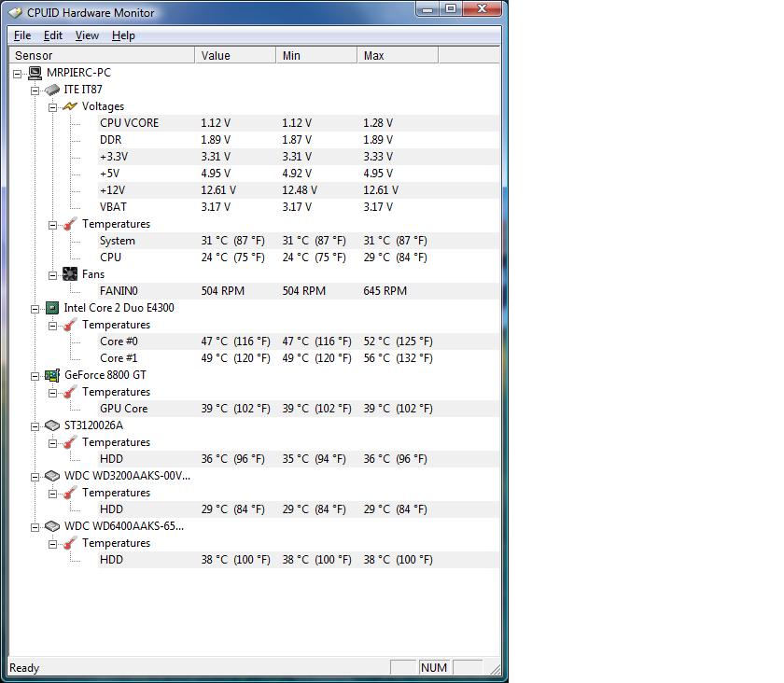Screen dimensions: 784x683
Task: Collapse the Voltages group
Action: [52, 107]
